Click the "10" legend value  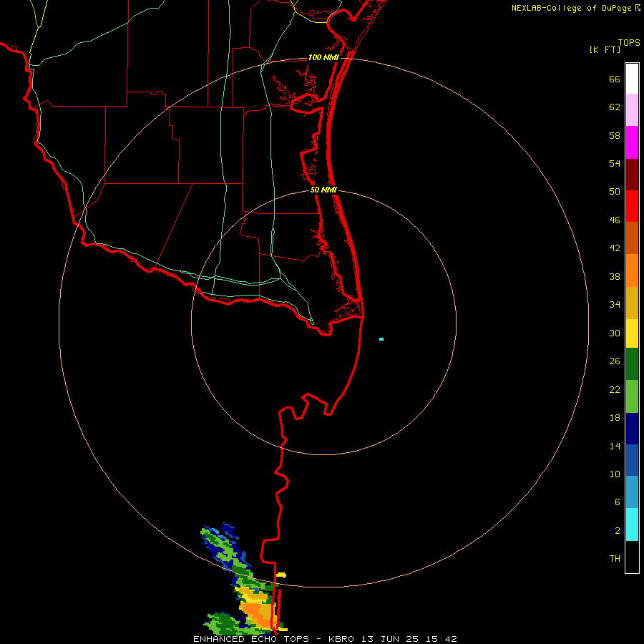615,474
